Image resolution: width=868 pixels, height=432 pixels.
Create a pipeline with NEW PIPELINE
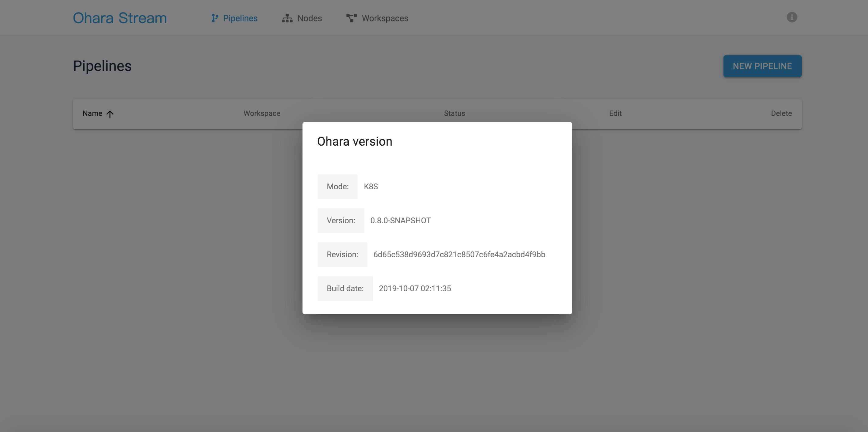[762, 66]
